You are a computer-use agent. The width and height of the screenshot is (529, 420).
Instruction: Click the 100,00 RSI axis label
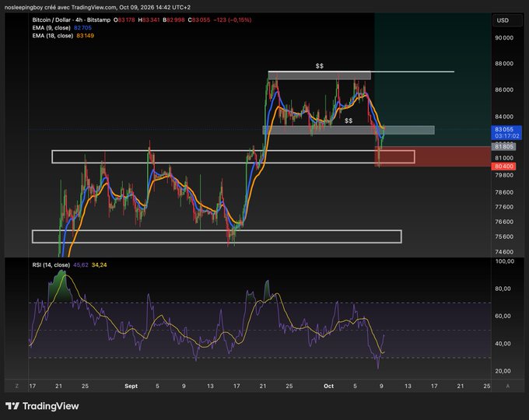tap(505, 261)
